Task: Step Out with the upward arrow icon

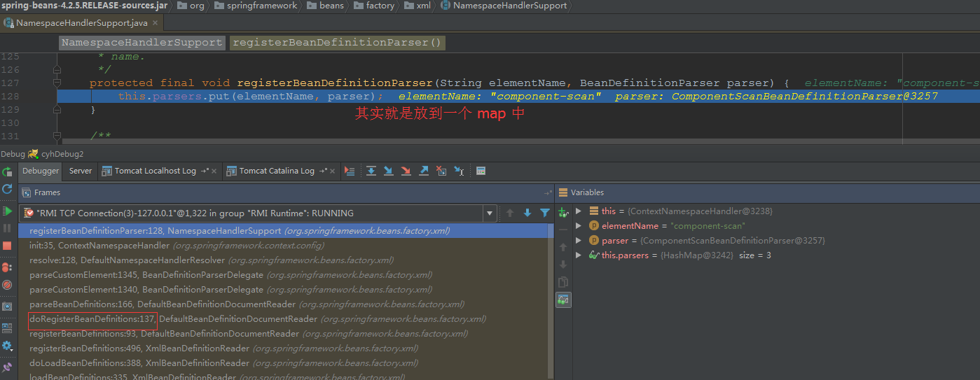Action: 424,171
